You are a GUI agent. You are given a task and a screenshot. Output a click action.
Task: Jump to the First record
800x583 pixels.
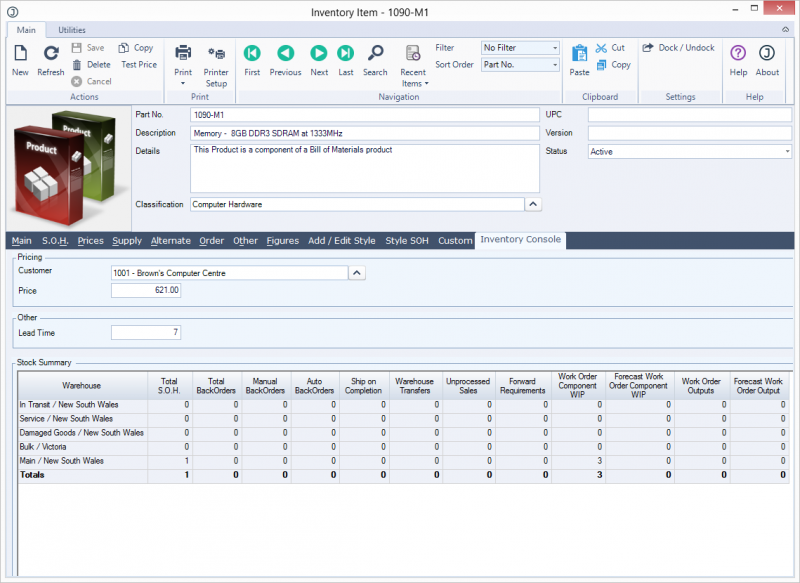pos(252,60)
